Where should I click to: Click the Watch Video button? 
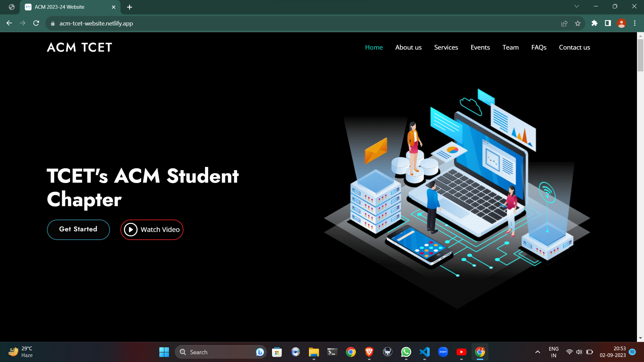(152, 230)
